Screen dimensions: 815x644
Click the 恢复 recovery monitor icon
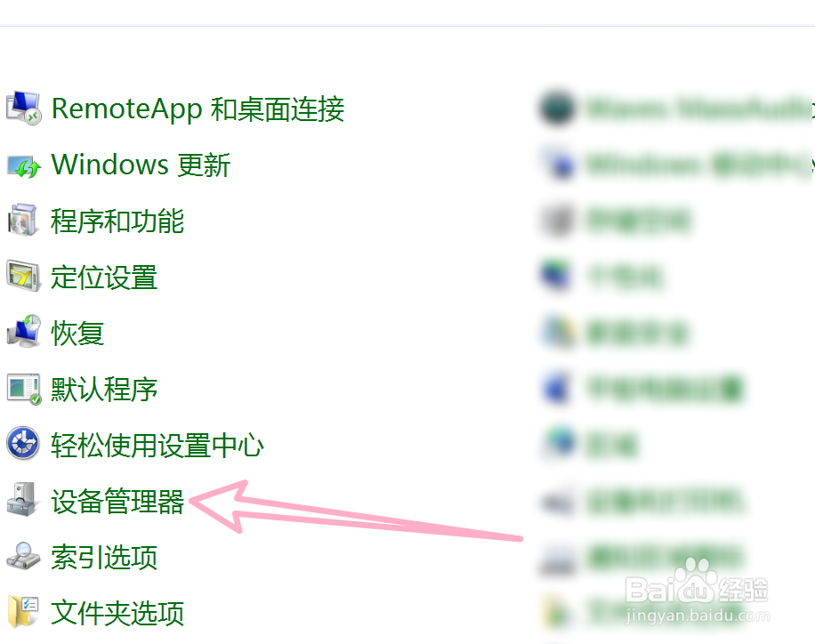pos(23,332)
